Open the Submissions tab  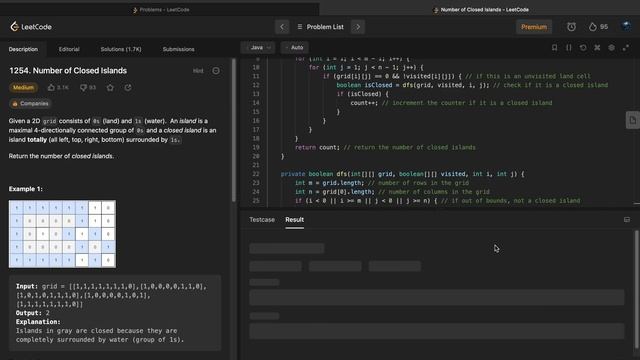pos(178,49)
